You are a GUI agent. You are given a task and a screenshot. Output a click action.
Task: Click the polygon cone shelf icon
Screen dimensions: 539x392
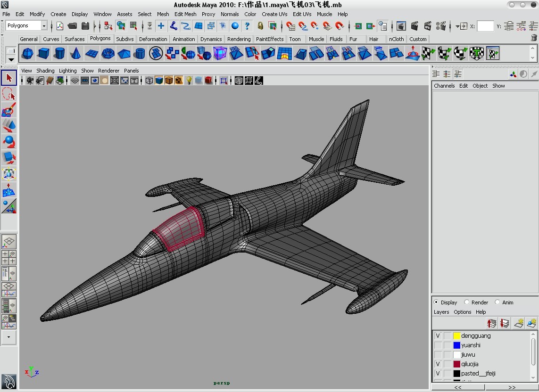tap(75, 54)
